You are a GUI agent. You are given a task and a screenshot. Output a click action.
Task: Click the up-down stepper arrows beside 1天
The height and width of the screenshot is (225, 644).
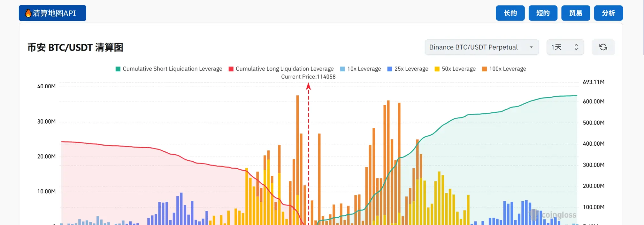click(576, 47)
